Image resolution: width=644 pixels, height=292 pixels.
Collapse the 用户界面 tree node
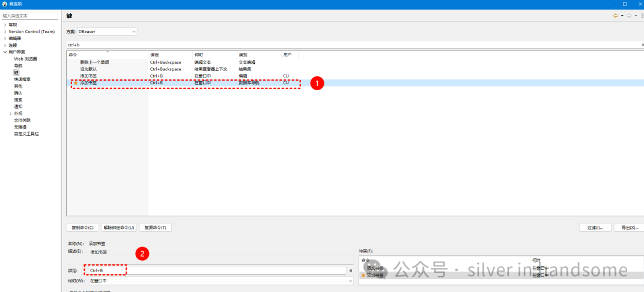[5, 52]
